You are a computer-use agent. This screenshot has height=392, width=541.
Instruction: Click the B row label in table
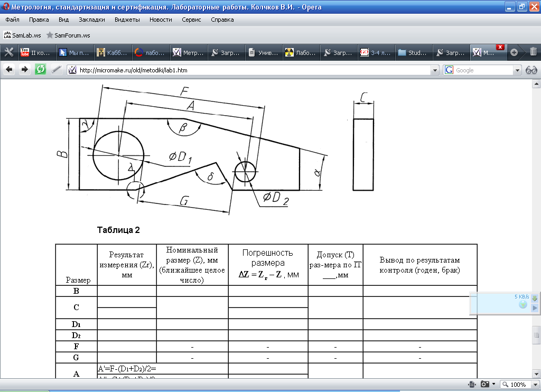click(x=76, y=291)
